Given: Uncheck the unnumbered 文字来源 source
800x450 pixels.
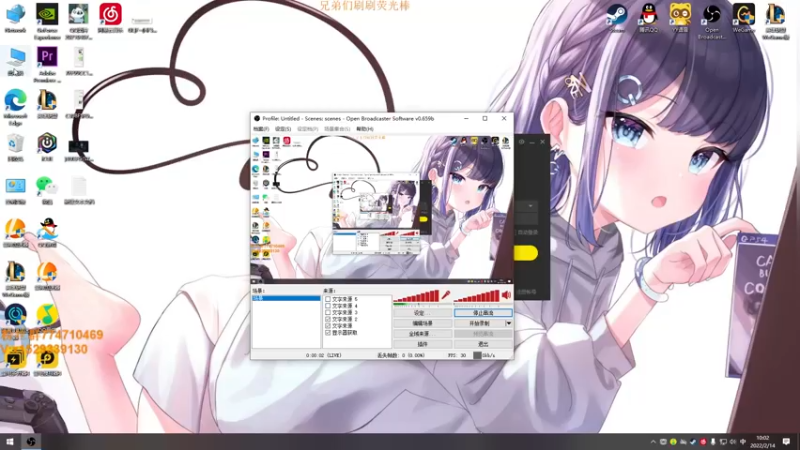Looking at the screenshot, I should [328, 326].
